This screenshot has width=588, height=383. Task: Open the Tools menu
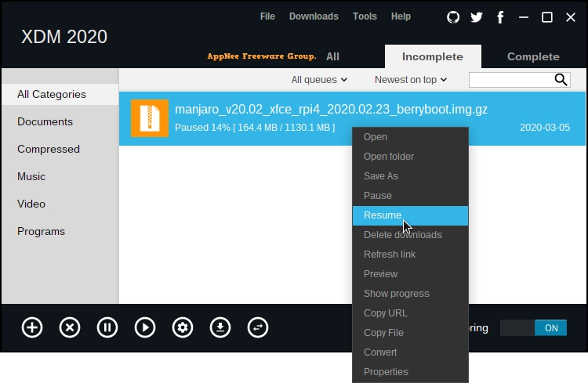365,16
